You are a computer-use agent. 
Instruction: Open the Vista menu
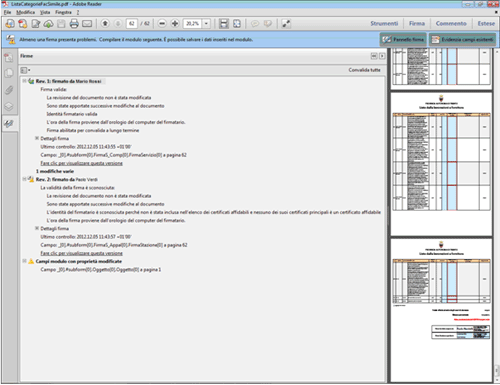point(45,12)
